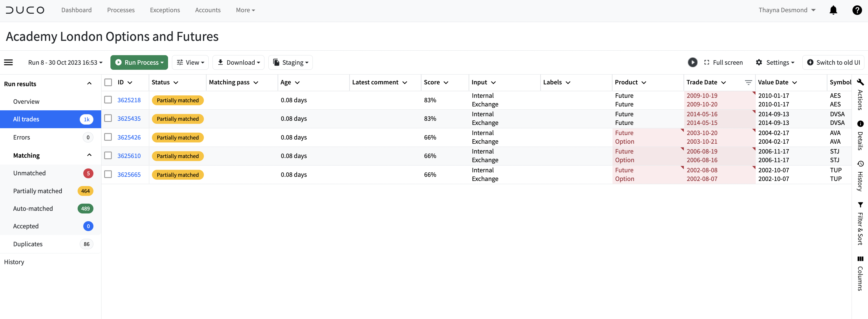Open the Matching pass column menu

256,83
